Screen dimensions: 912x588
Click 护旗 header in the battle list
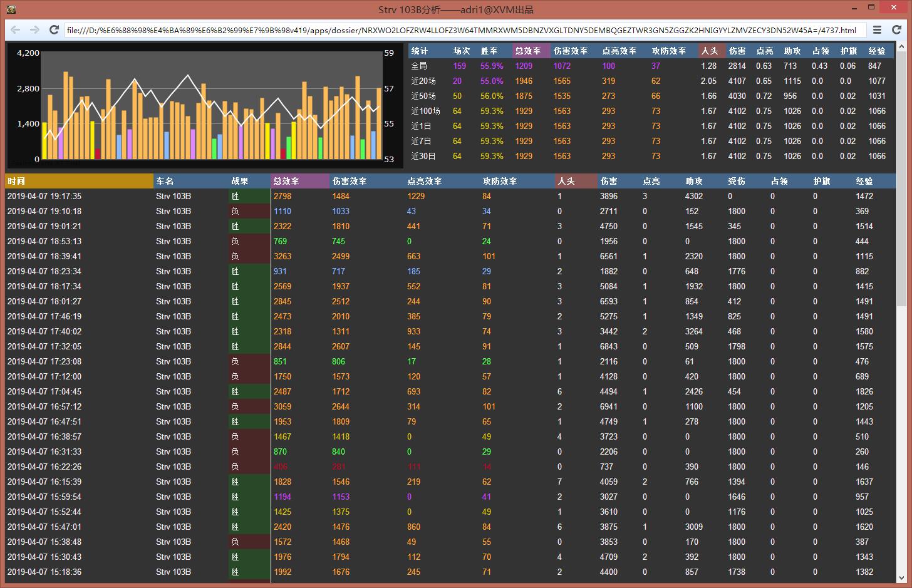[832, 181]
